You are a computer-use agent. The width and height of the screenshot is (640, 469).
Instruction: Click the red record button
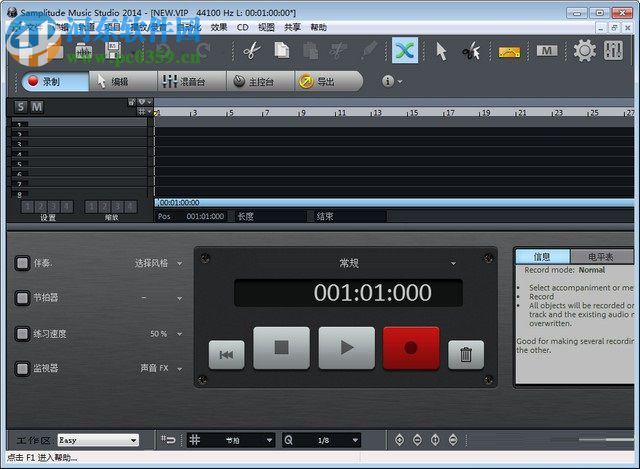411,348
